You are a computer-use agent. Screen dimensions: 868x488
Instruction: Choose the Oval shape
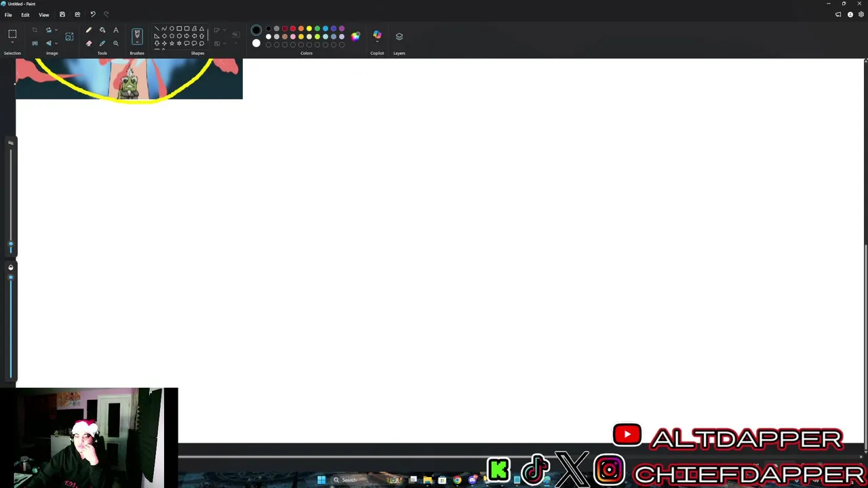click(x=172, y=29)
